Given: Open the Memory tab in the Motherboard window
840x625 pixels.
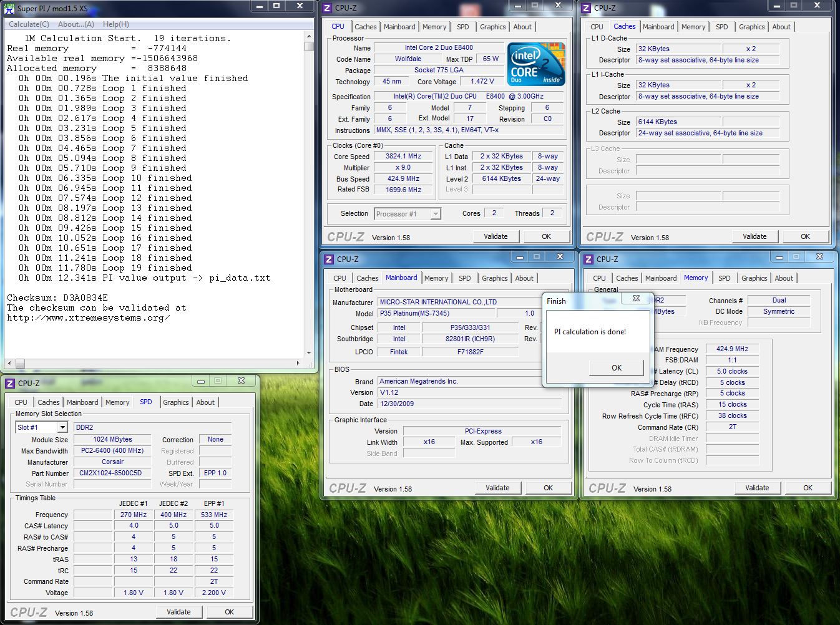Looking at the screenshot, I should [436, 278].
